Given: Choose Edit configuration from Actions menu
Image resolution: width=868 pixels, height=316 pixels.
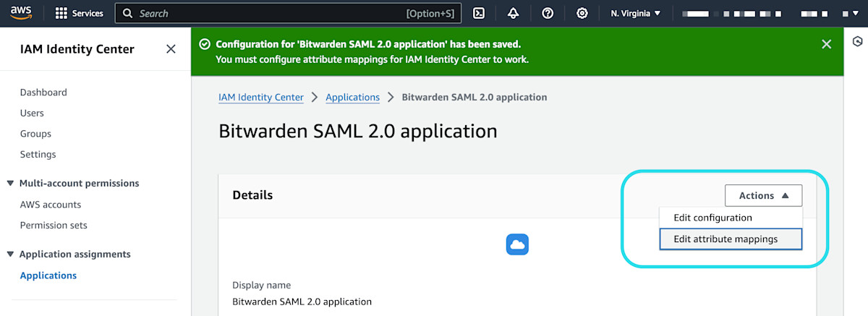Looking at the screenshot, I should [x=712, y=218].
